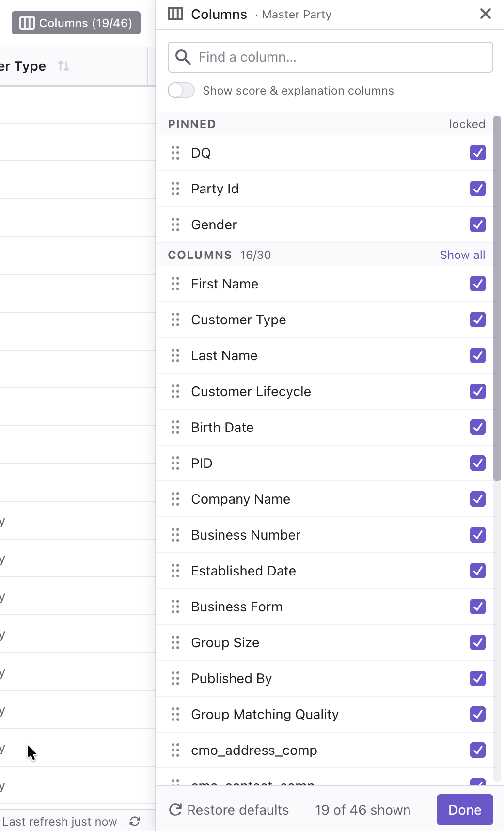Click the sort arrows on the Type column header
Image resolution: width=504 pixels, height=831 pixels.
click(x=63, y=66)
